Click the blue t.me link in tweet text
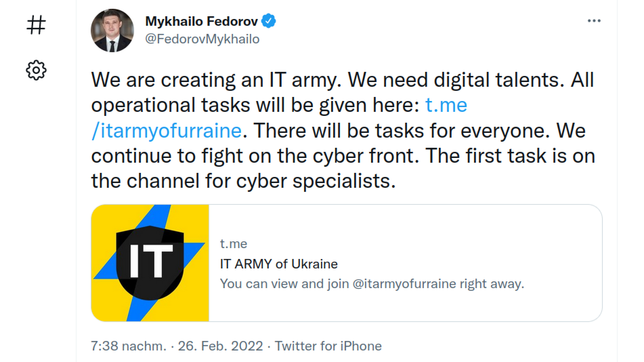Screen dimensions: 644x362 click(446, 105)
